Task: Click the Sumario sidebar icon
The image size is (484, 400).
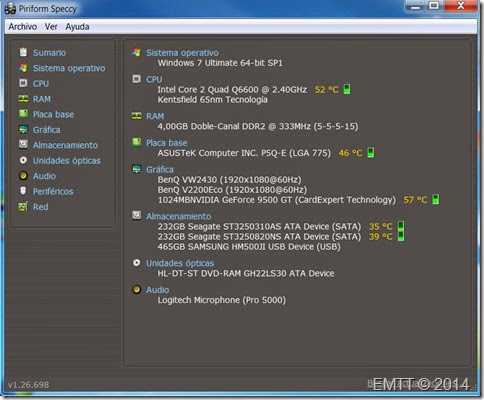Action: [x=23, y=52]
